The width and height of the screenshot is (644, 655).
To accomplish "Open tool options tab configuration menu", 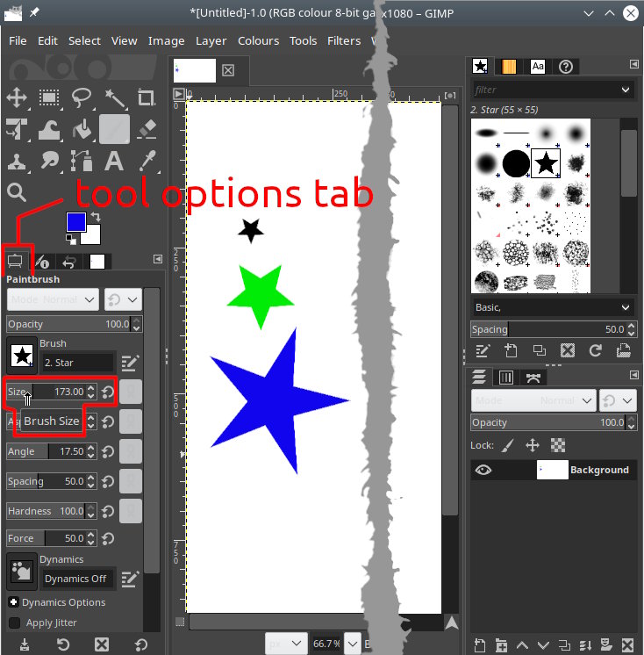I will pos(158,259).
